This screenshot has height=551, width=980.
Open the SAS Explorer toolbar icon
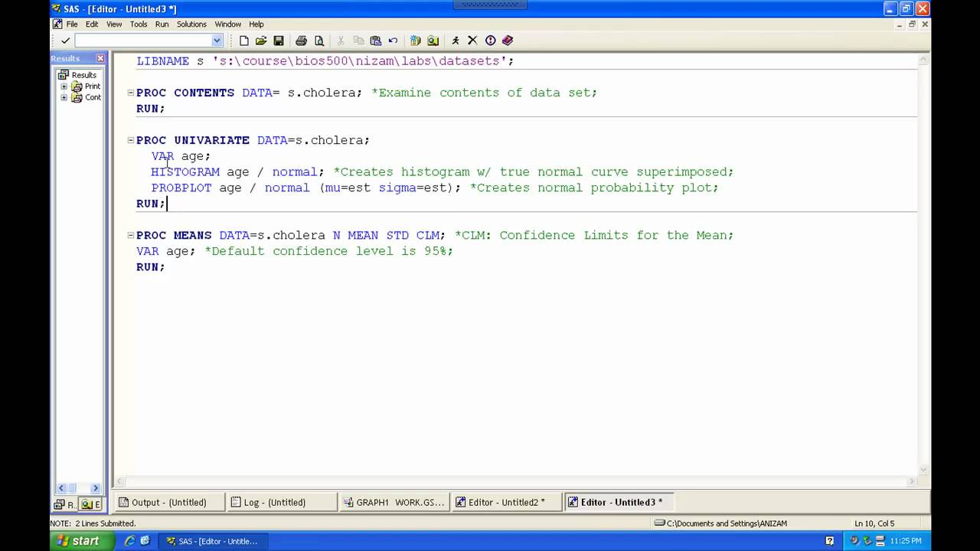tap(433, 41)
